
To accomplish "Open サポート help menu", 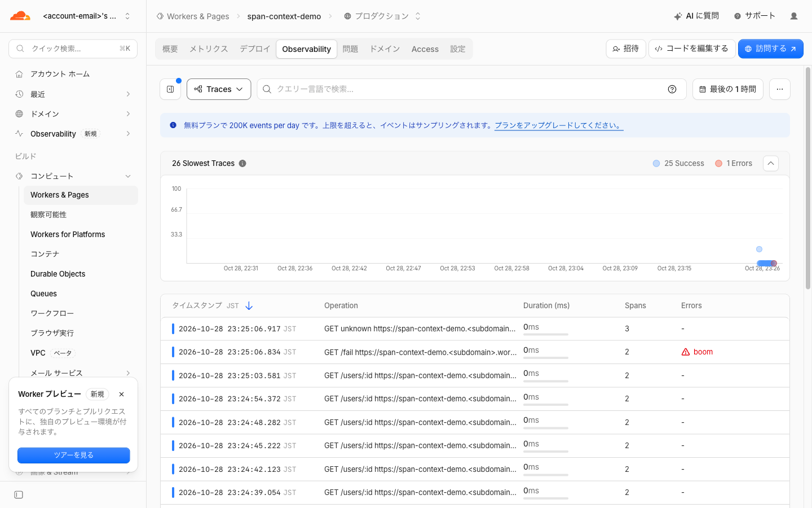I will (x=754, y=16).
